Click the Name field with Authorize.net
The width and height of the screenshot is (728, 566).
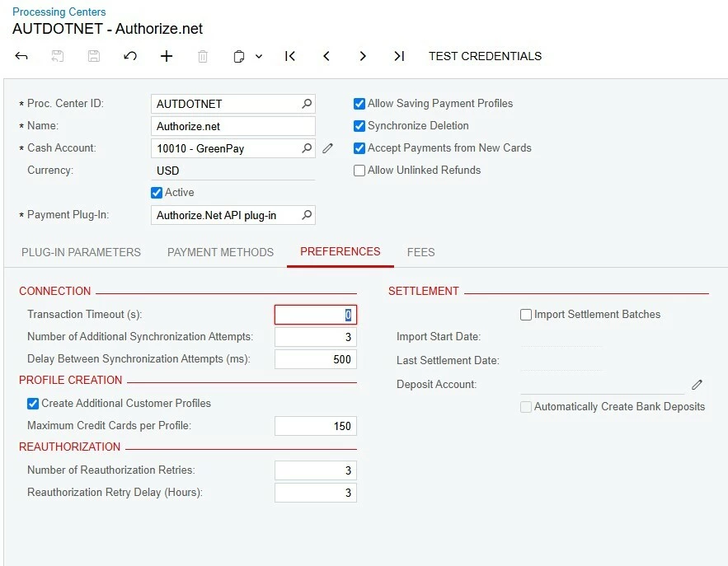pos(233,126)
